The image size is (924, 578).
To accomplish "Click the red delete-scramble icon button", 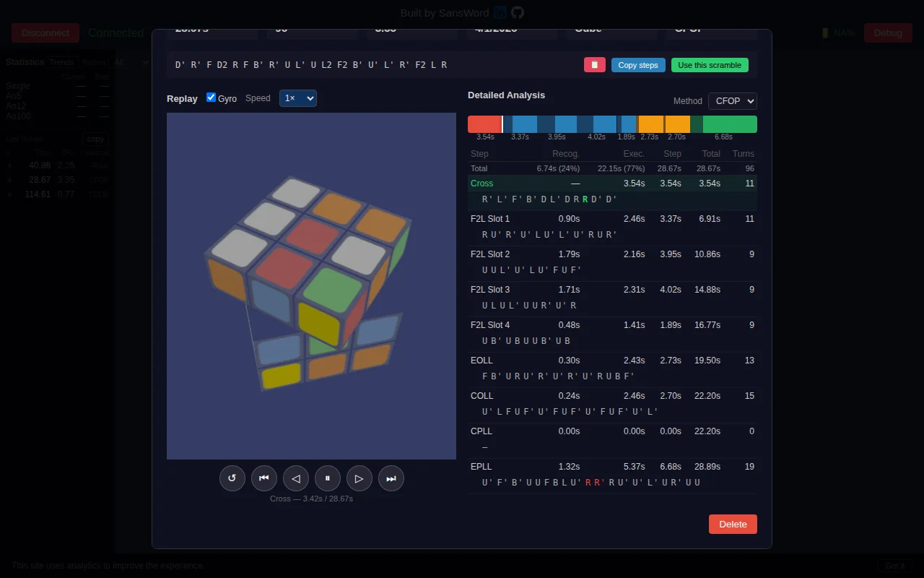I will [594, 65].
